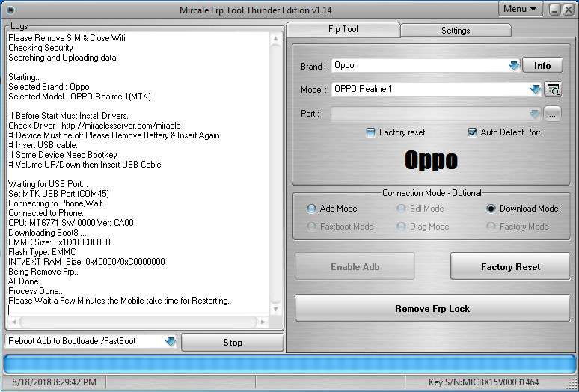This screenshot has width=579, height=392.
Task: Minimize the window from title bar
Action: (x=554, y=10)
